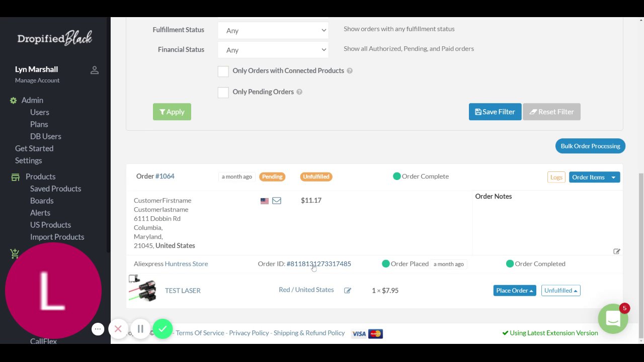Open the Fulfillment Status dropdown
The image size is (644, 362).
click(x=273, y=30)
